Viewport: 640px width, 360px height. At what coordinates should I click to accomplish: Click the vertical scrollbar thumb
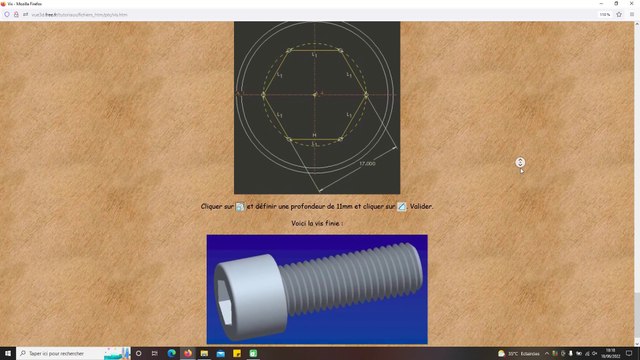(637, 315)
